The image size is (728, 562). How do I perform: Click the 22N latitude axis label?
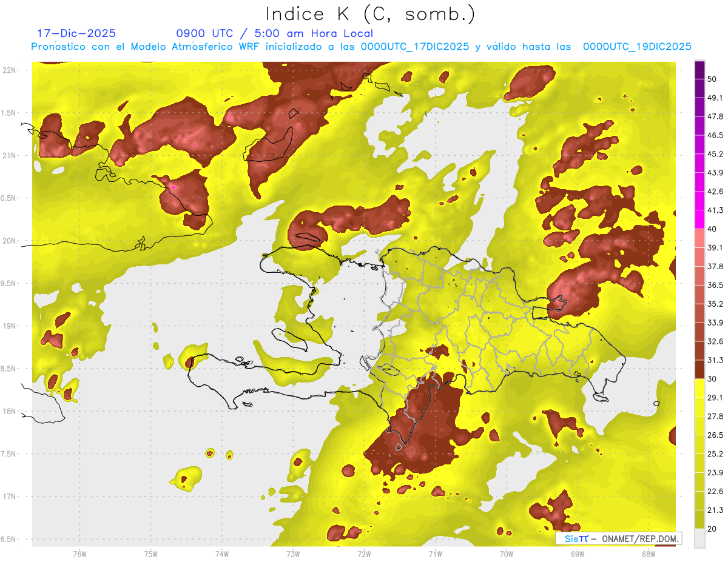[x=10, y=70]
